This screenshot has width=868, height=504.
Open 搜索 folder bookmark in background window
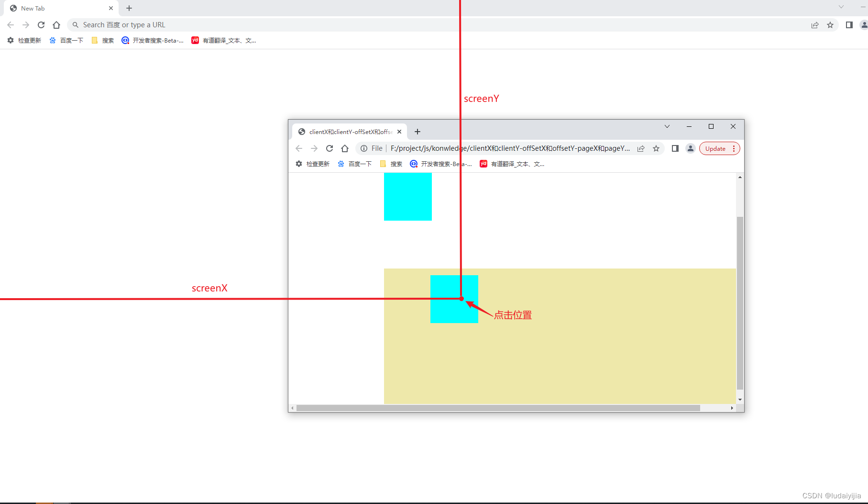[x=103, y=41]
